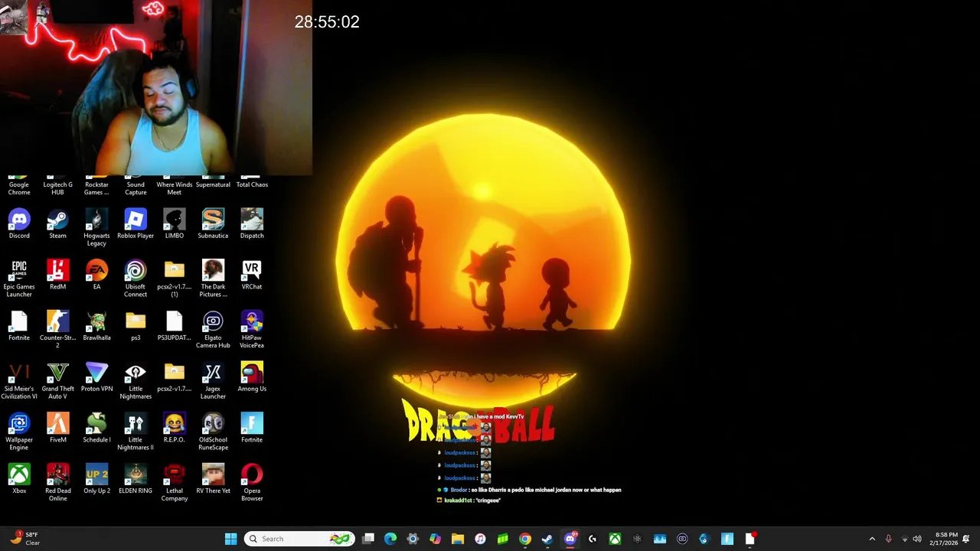Open File Explorer from the taskbar
The height and width of the screenshot is (551, 980).
click(x=458, y=539)
